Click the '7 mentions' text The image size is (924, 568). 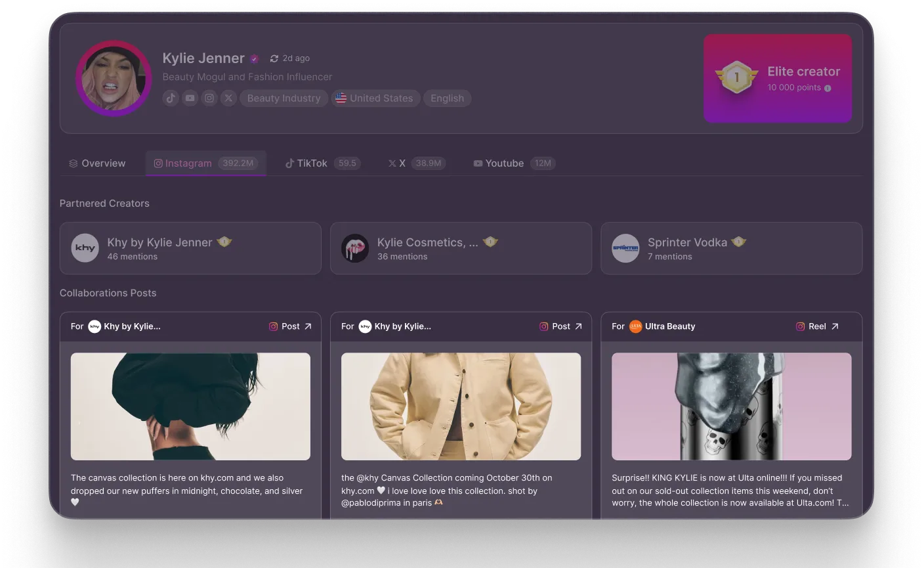tap(670, 257)
